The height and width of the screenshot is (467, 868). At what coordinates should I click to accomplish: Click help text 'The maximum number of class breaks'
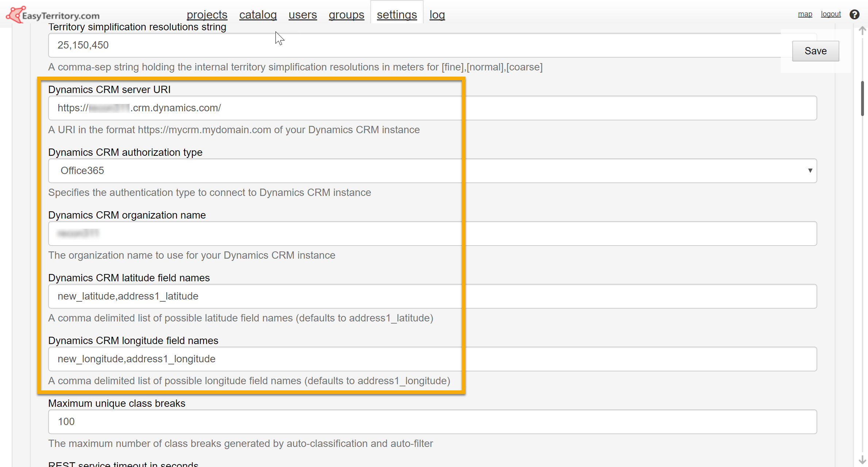pos(240,444)
